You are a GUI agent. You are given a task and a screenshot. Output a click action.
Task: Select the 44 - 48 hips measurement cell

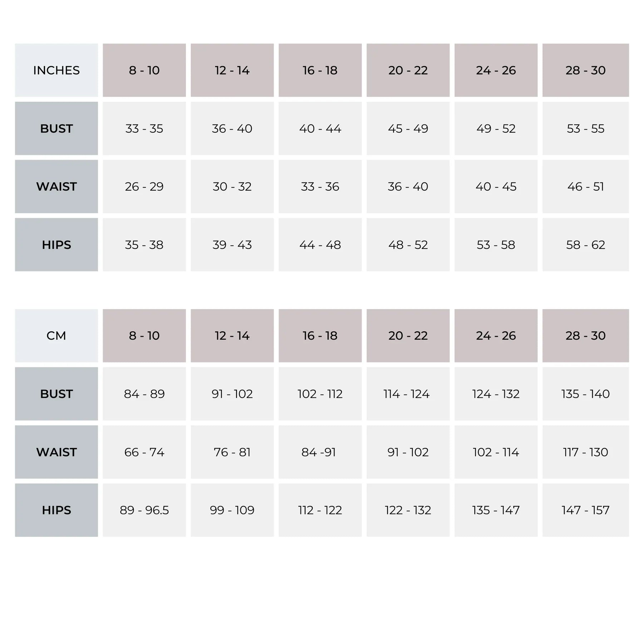[x=320, y=245]
